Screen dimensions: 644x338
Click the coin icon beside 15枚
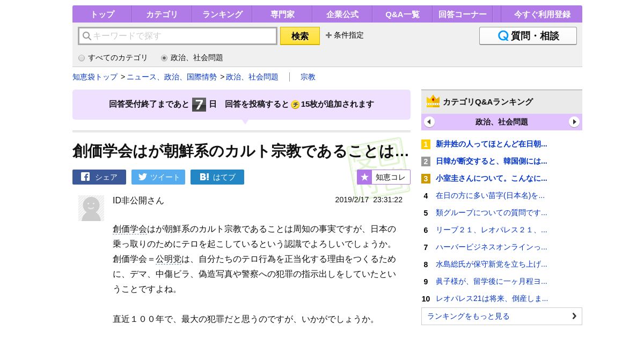(295, 105)
